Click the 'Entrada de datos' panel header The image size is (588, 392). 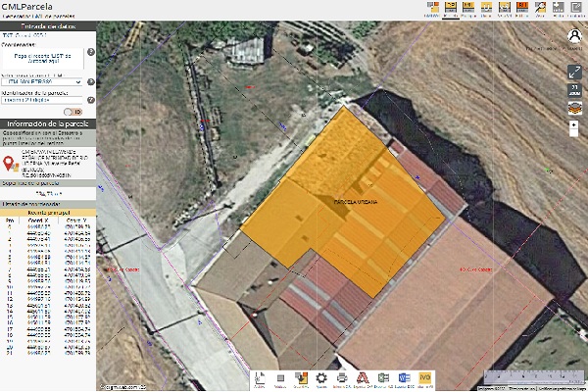48,26
